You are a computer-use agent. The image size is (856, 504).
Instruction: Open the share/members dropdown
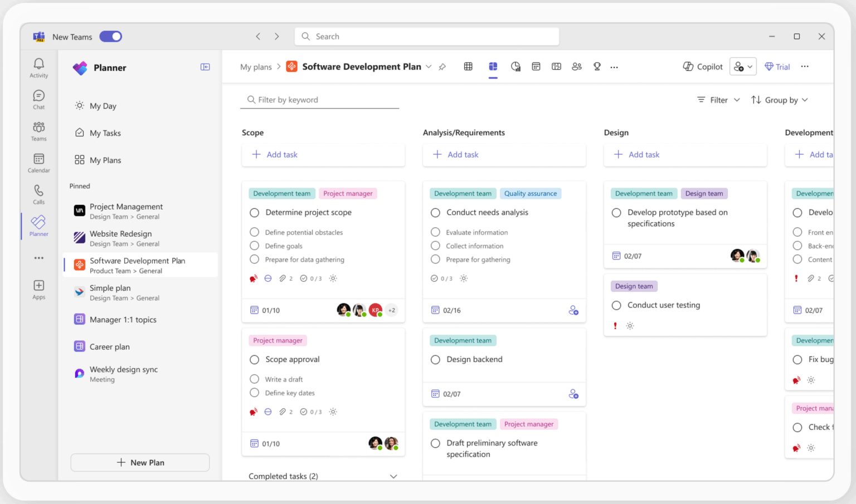[743, 67]
